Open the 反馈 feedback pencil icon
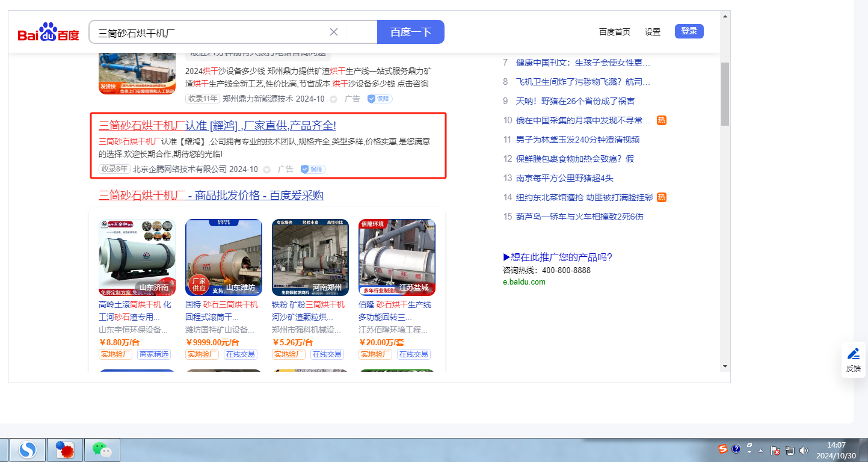Viewport: 868px width, 462px height. [853, 354]
